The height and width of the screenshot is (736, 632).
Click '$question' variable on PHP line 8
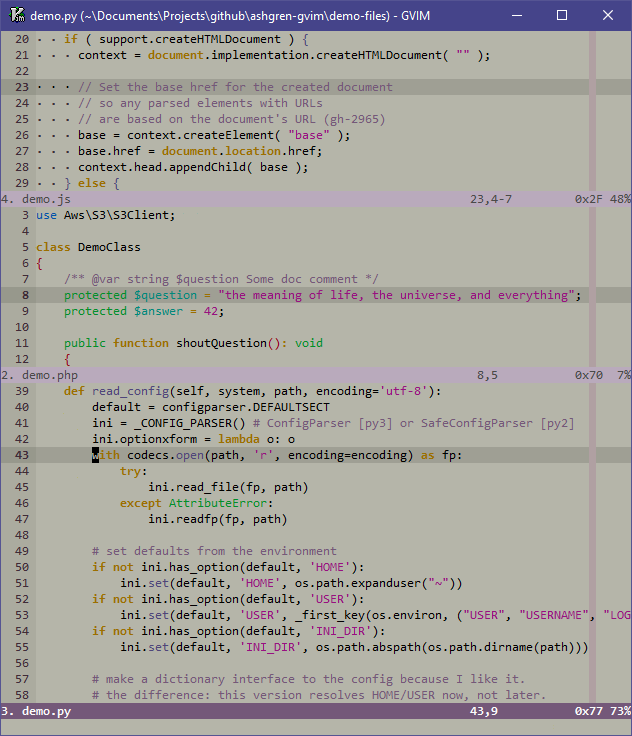(165, 295)
